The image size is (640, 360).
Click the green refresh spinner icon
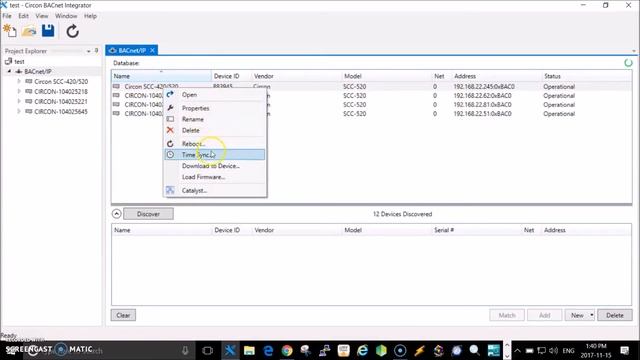point(628,62)
